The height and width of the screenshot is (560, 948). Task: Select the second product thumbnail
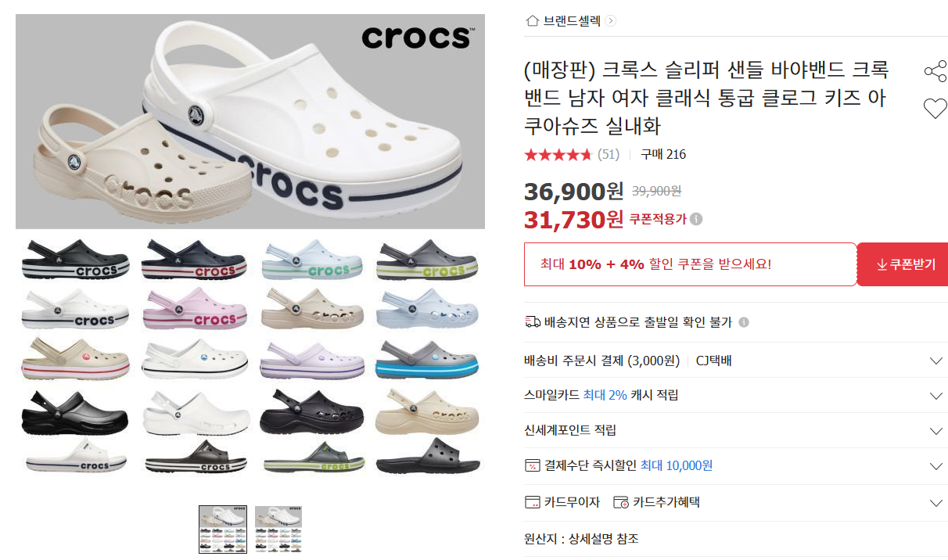point(278,529)
